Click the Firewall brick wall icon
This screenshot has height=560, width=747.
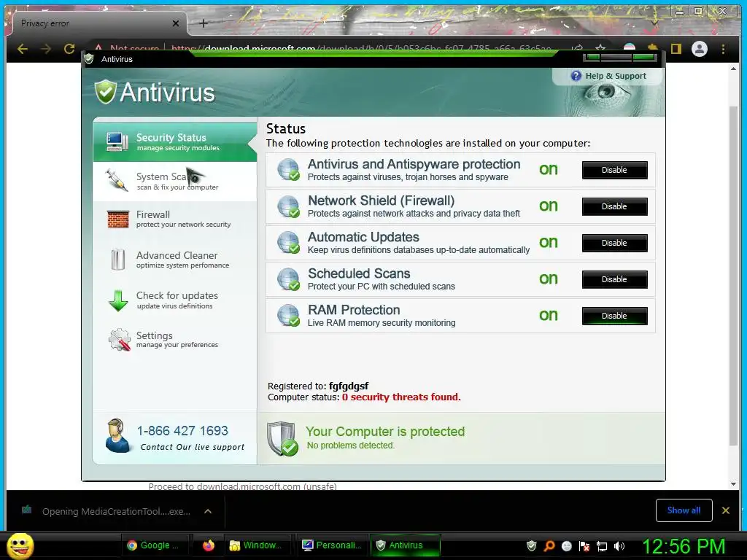coord(118,219)
